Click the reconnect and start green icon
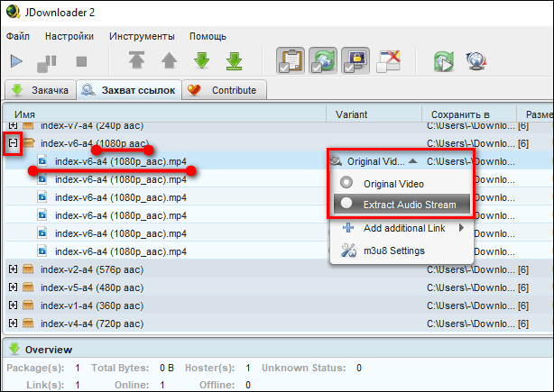This screenshot has width=554, height=392. pos(444,61)
